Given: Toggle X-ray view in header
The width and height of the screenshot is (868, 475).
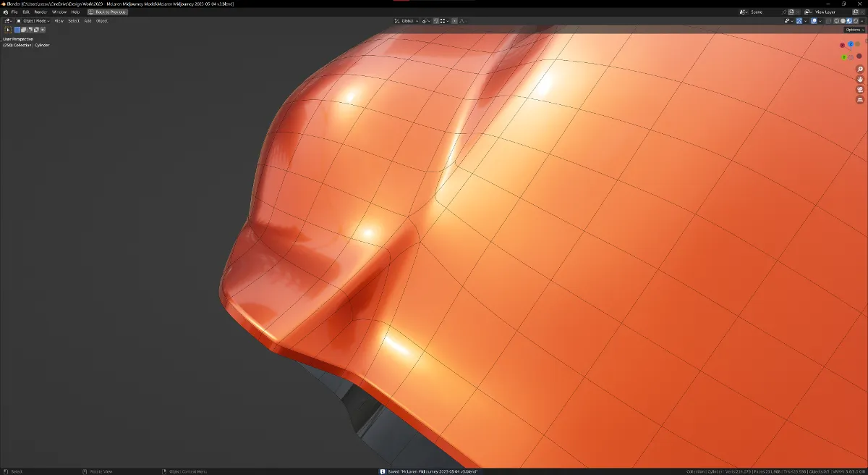Looking at the screenshot, I should click(x=827, y=21).
